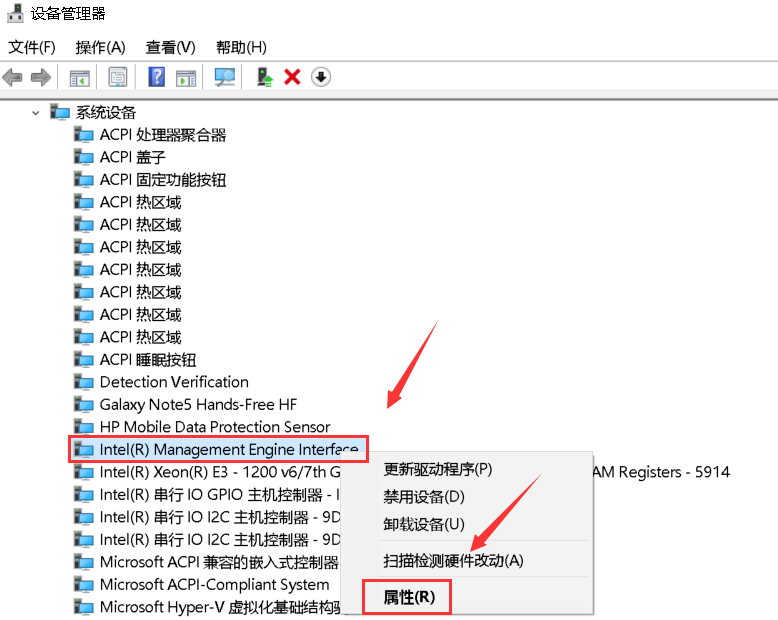
Task: Click the Update driver toolbar icon
Action: pos(264,77)
